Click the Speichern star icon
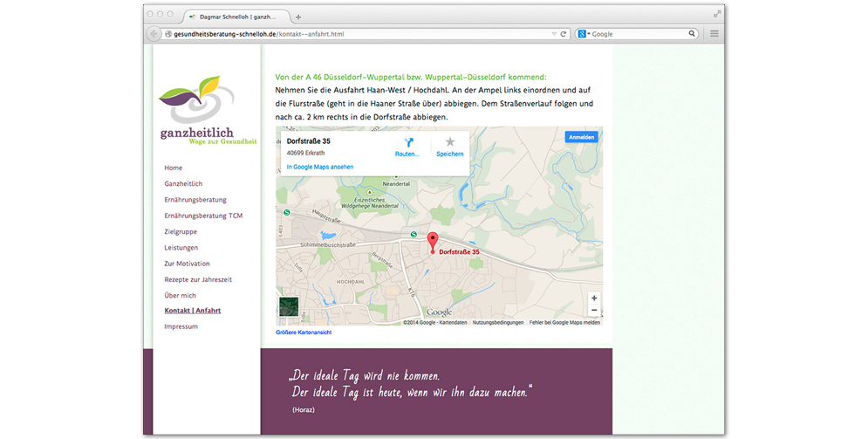 [450, 142]
